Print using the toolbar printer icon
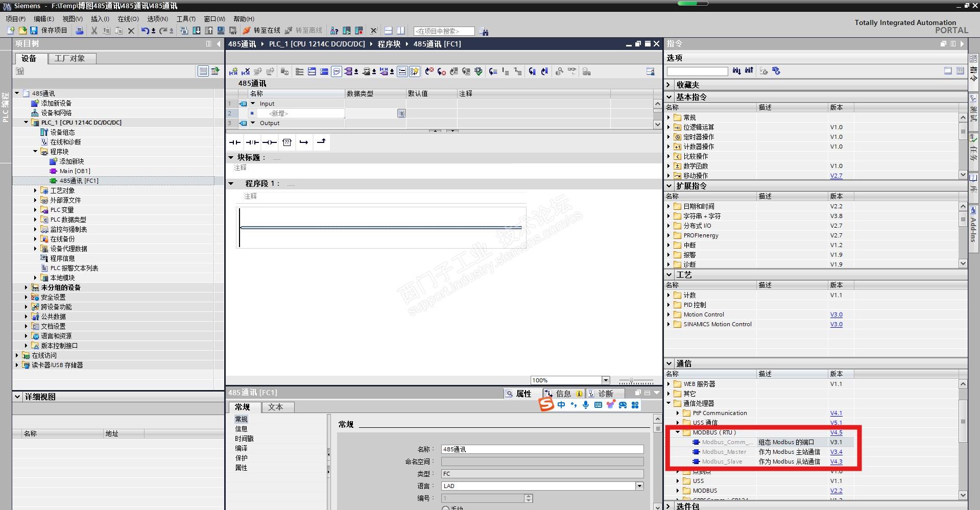The image size is (980, 510). coord(80,31)
